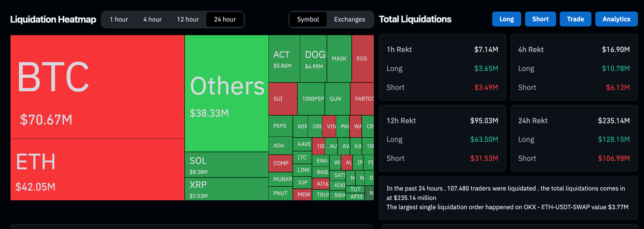Click the red SUI heatmap tile
The image size is (644, 229).
point(282,99)
